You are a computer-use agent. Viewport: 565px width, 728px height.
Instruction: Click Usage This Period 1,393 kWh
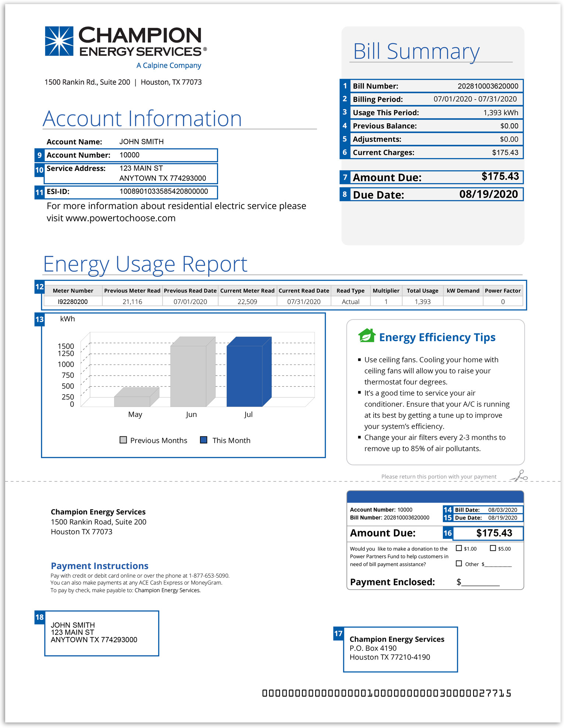[501, 113]
